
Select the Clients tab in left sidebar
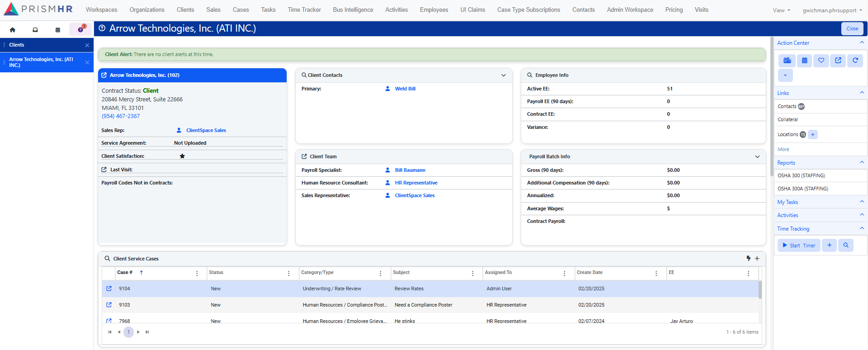17,45
